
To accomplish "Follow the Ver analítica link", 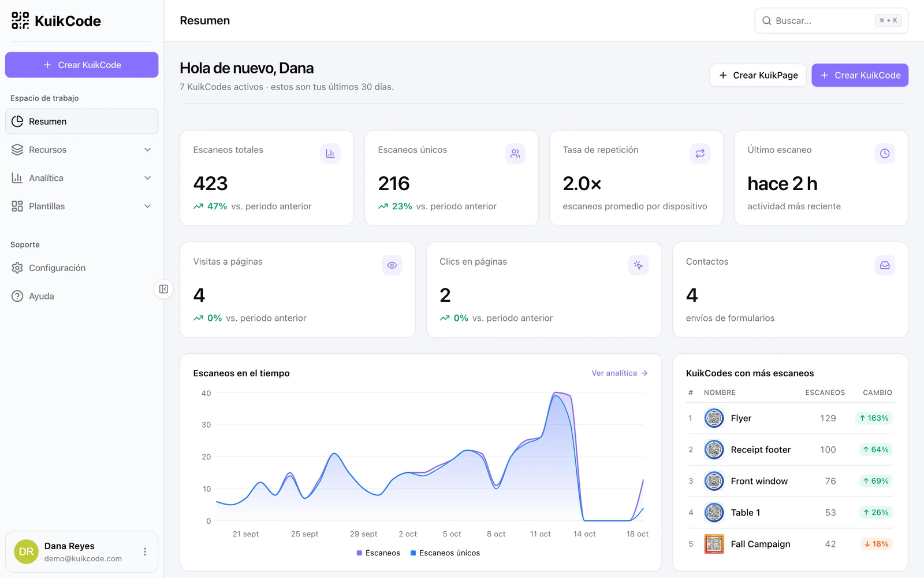I will click(620, 373).
